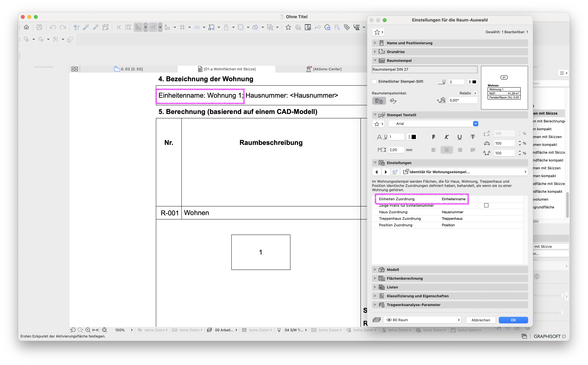Screen dimensions: 588x365
Task: Toggle the Measure ruler tool
Action: tap(128, 27)
